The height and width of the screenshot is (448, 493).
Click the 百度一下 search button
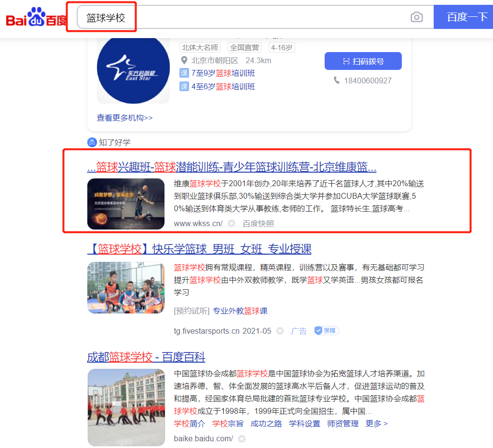pyautogui.click(x=463, y=17)
